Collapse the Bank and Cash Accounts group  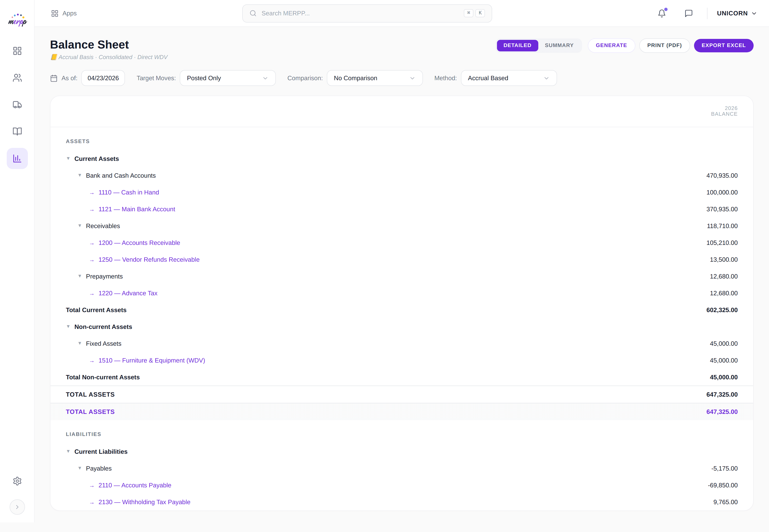click(80, 175)
